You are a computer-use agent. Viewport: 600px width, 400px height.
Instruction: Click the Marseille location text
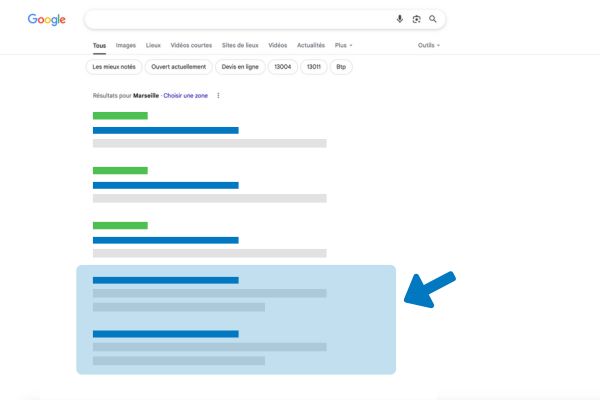coord(146,96)
